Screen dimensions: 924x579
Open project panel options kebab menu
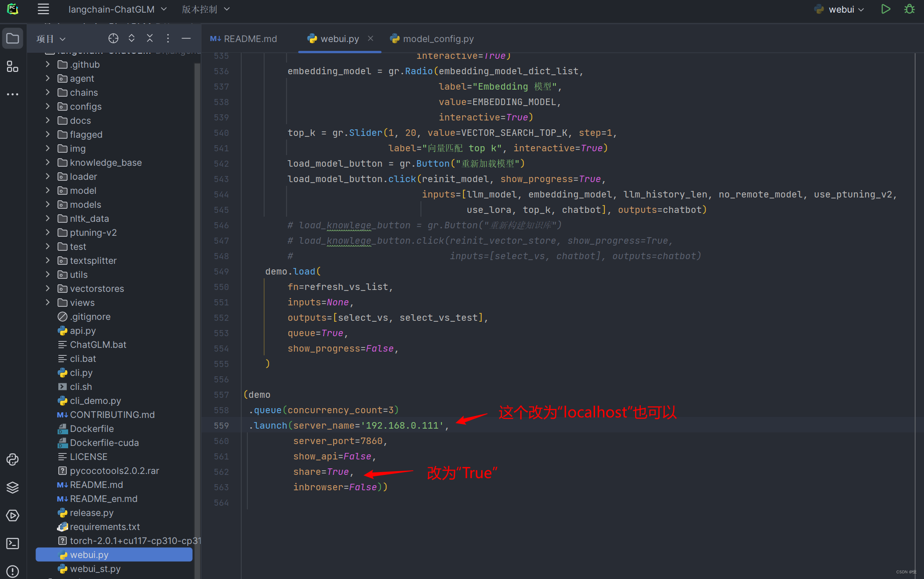(168, 38)
